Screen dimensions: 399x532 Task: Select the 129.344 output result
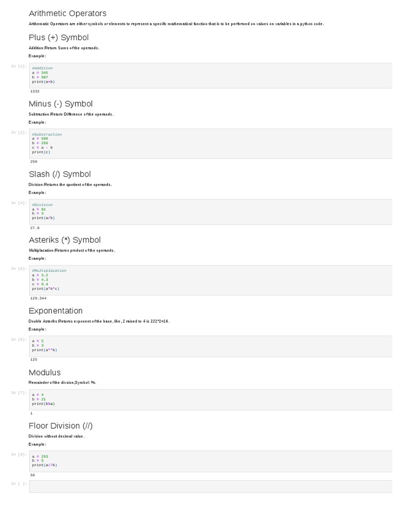click(x=38, y=298)
